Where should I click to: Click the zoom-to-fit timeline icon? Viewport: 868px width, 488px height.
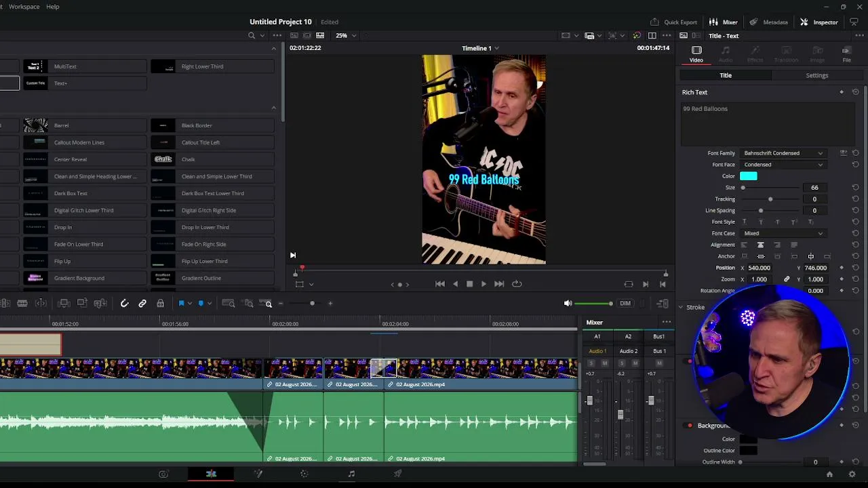[x=229, y=304]
